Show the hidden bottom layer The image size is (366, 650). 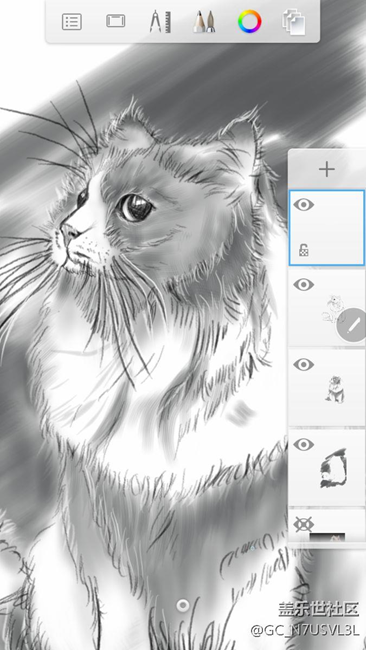[x=303, y=525]
